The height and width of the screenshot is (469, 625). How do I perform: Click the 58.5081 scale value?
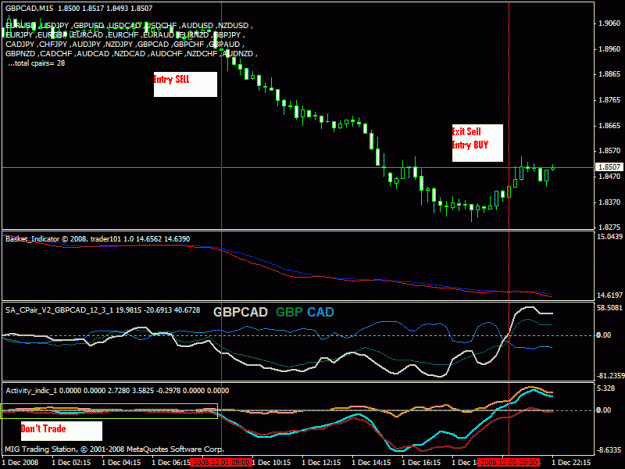[609, 308]
